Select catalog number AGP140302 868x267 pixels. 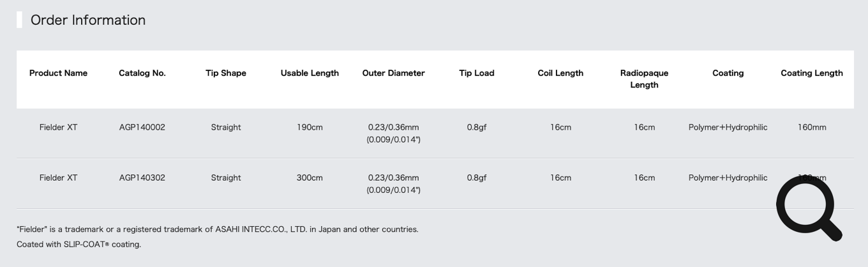(x=142, y=178)
